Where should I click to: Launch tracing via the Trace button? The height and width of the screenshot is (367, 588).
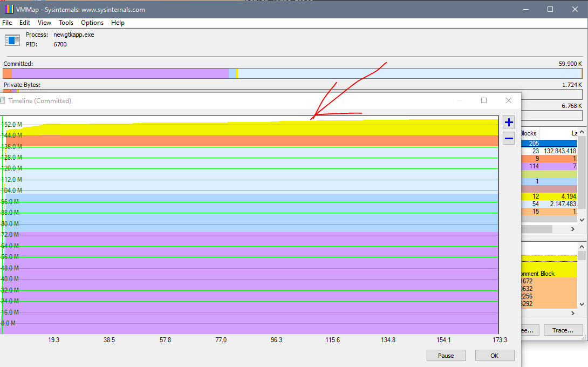[x=563, y=330]
